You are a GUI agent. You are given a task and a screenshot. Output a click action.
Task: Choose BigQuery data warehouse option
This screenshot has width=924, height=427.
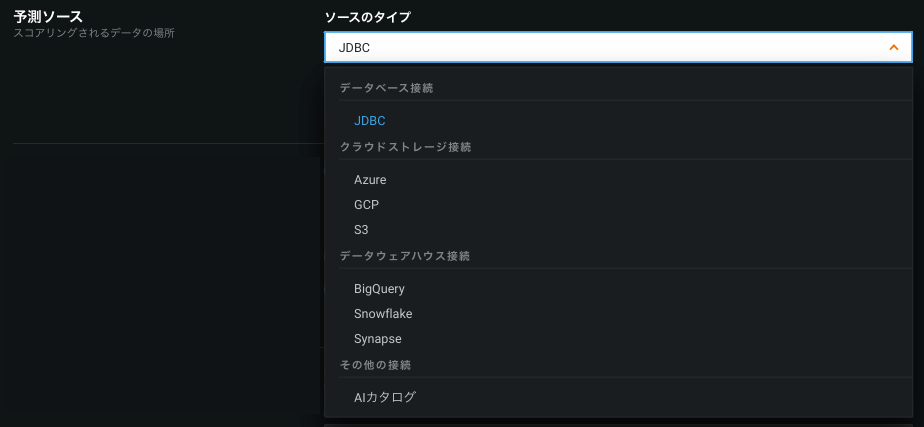coord(379,289)
